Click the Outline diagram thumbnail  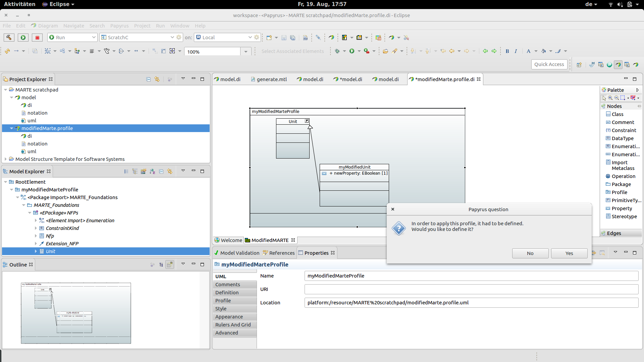coord(76,313)
